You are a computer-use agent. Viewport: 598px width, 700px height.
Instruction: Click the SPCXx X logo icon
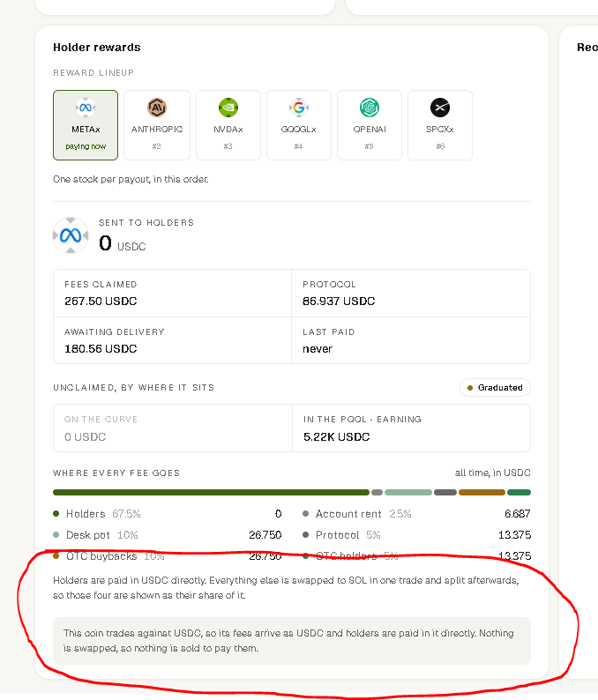click(x=440, y=108)
